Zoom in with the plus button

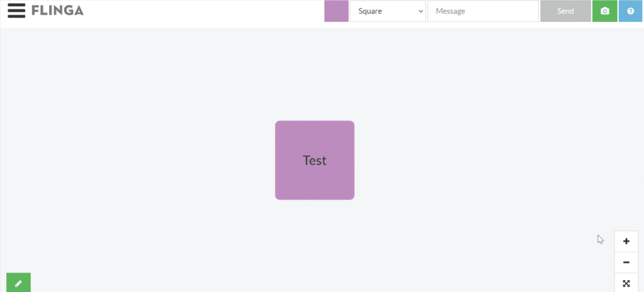(x=626, y=241)
